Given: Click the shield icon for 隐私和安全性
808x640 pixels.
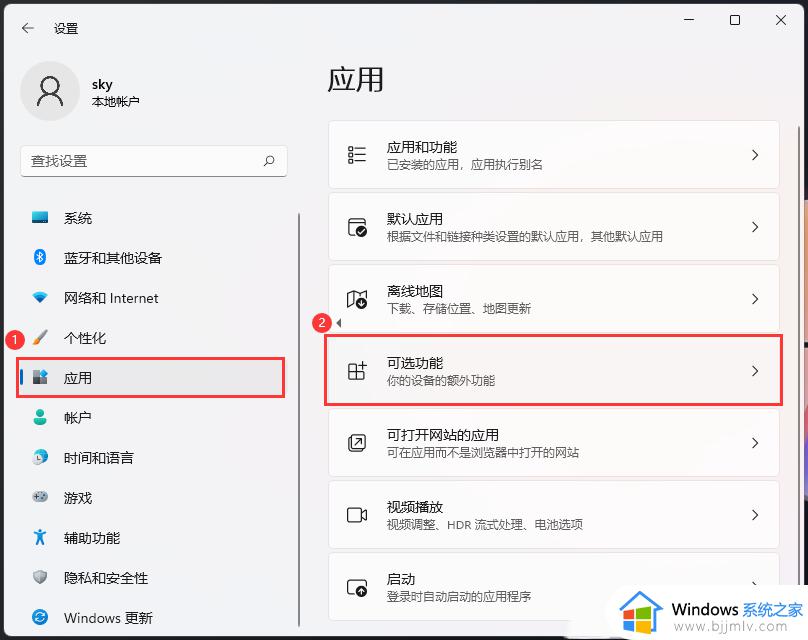Looking at the screenshot, I should click(x=40, y=577).
